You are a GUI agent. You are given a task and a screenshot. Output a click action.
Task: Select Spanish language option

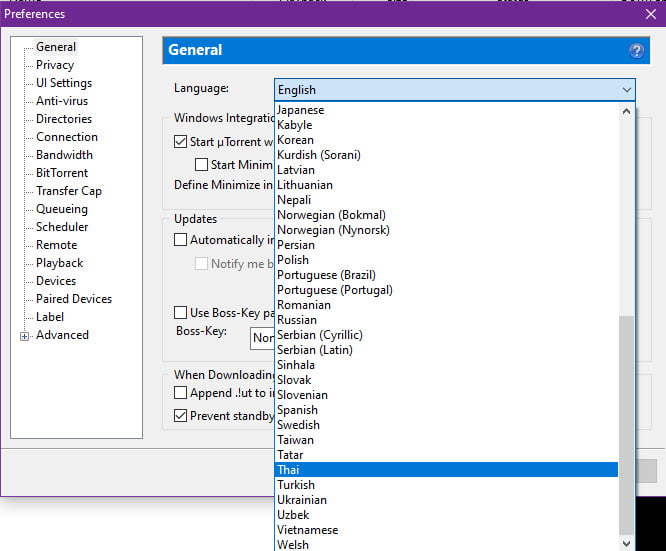pos(446,410)
